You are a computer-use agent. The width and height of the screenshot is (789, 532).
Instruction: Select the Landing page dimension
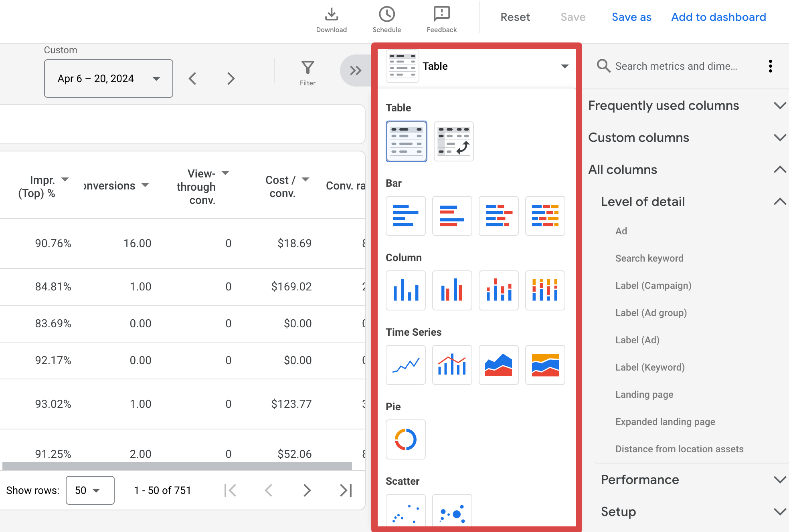644,395
